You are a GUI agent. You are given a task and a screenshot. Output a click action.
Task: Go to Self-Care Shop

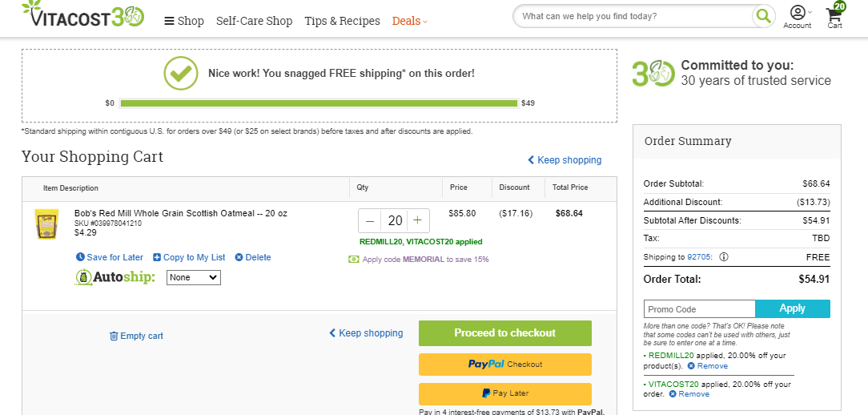tap(254, 21)
